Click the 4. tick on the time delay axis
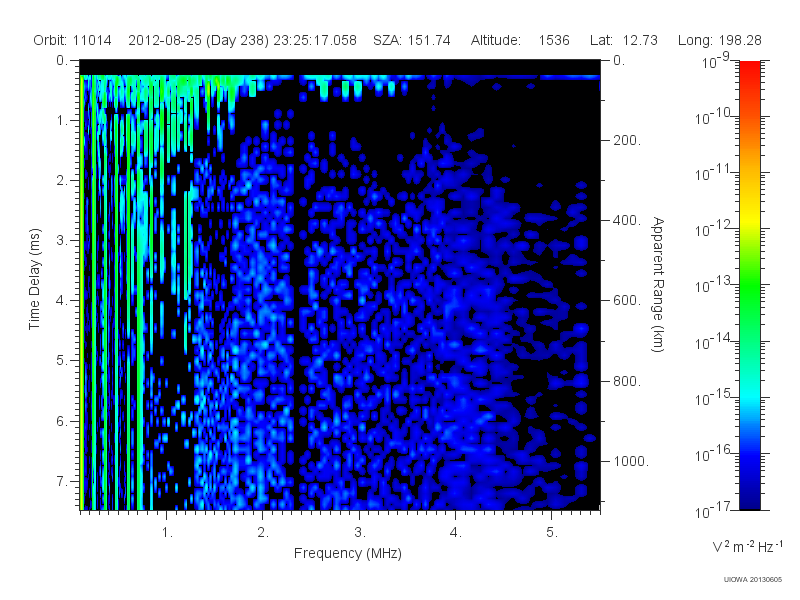This screenshot has height=600, width=800. [x=61, y=301]
